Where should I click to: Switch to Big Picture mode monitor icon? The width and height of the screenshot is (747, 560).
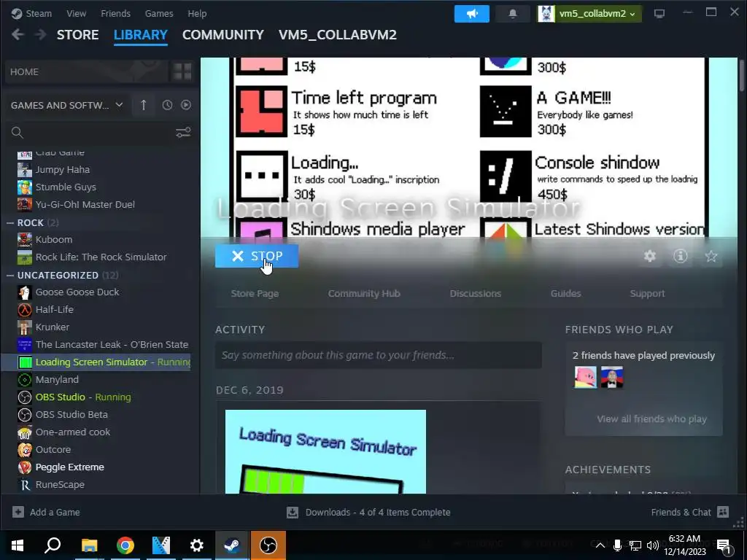pyautogui.click(x=659, y=14)
